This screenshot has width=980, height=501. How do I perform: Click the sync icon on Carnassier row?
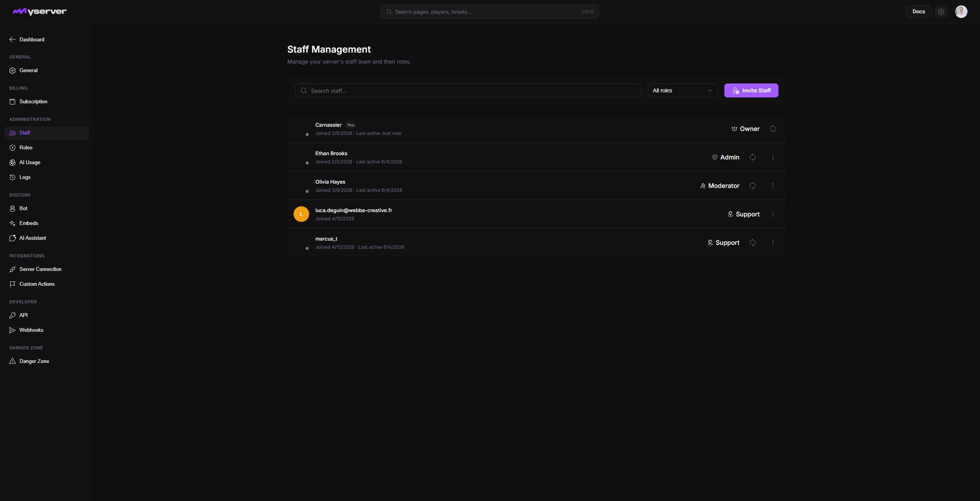click(x=773, y=129)
